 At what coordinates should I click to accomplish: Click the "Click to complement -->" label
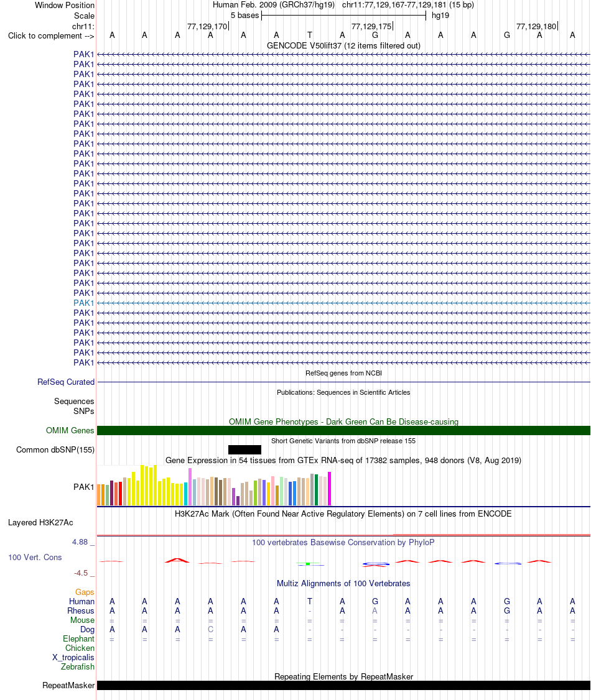(x=51, y=35)
